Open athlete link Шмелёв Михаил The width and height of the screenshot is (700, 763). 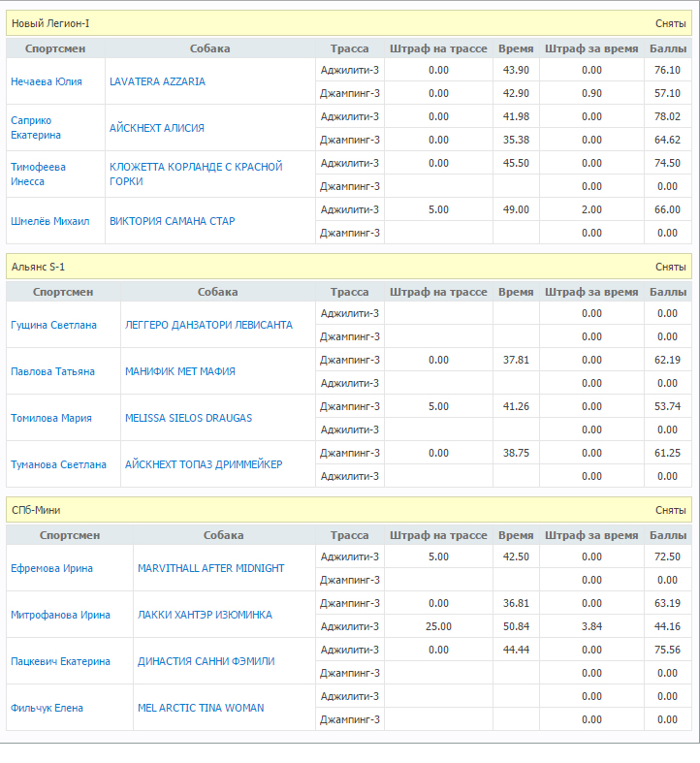click(x=49, y=221)
